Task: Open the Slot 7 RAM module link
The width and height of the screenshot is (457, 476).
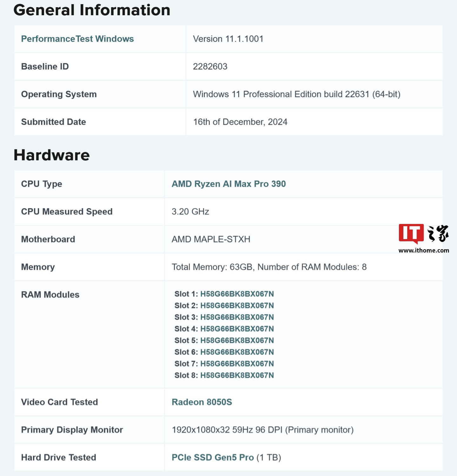Action: [x=237, y=363]
